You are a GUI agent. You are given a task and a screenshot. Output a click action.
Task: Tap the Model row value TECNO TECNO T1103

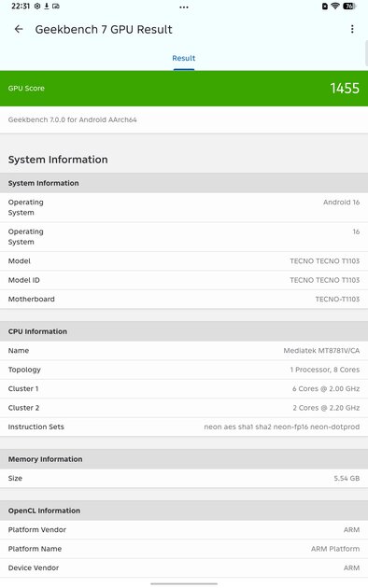(x=324, y=261)
